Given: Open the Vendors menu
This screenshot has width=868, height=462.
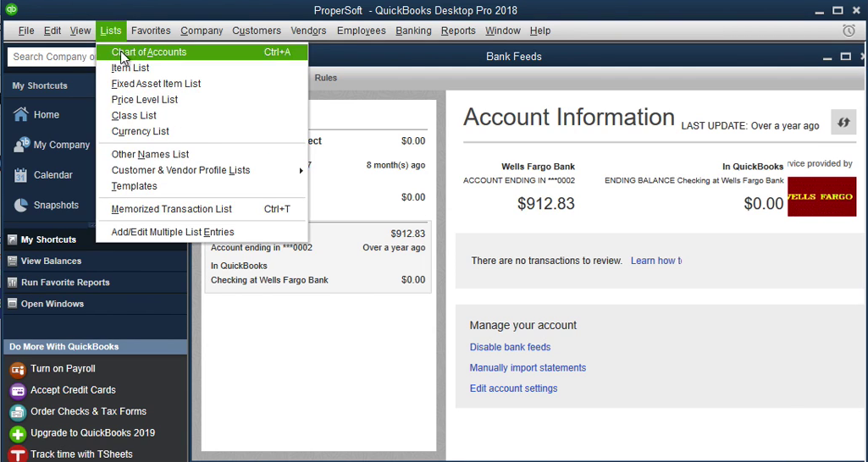Looking at the screenshot, I should [308, 31].
